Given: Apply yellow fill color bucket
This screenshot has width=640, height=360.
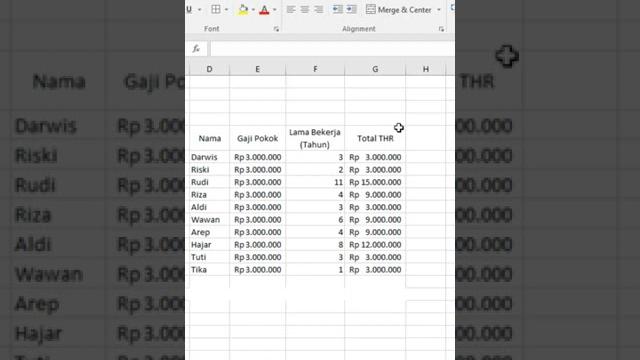Looking at the screenshot, I should pyautogui.click(x=243, y=9).
